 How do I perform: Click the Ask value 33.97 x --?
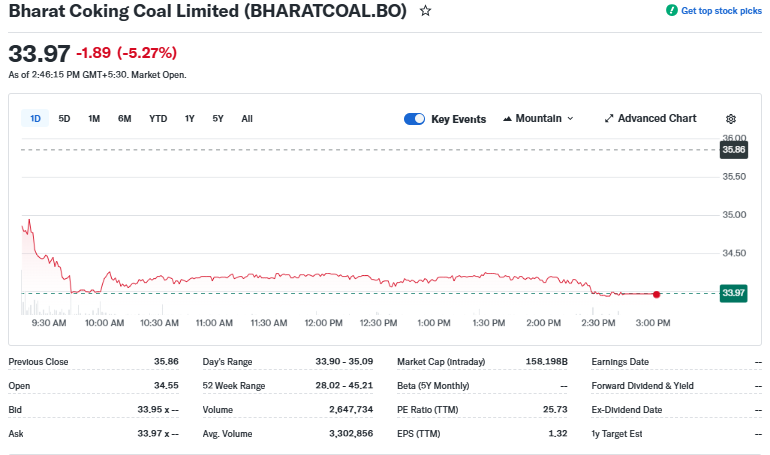[158, 433]
